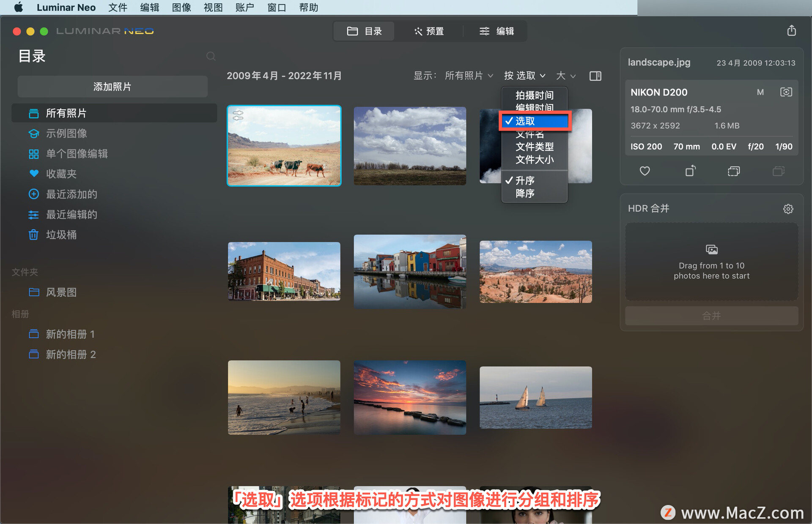Click the landscape.jpg file name
Viewport: 812px width, 524px height.
659,62
